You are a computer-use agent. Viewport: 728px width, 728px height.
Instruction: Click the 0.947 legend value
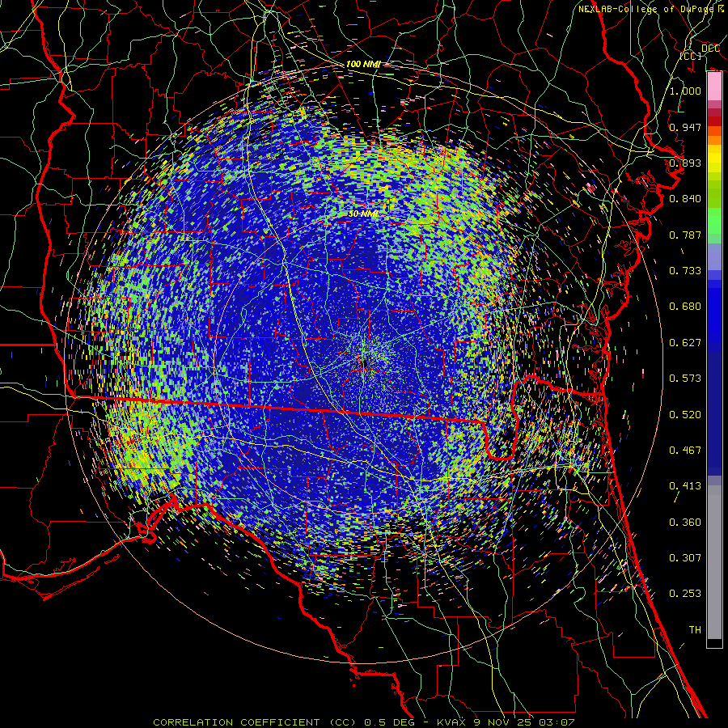[685, 127]
